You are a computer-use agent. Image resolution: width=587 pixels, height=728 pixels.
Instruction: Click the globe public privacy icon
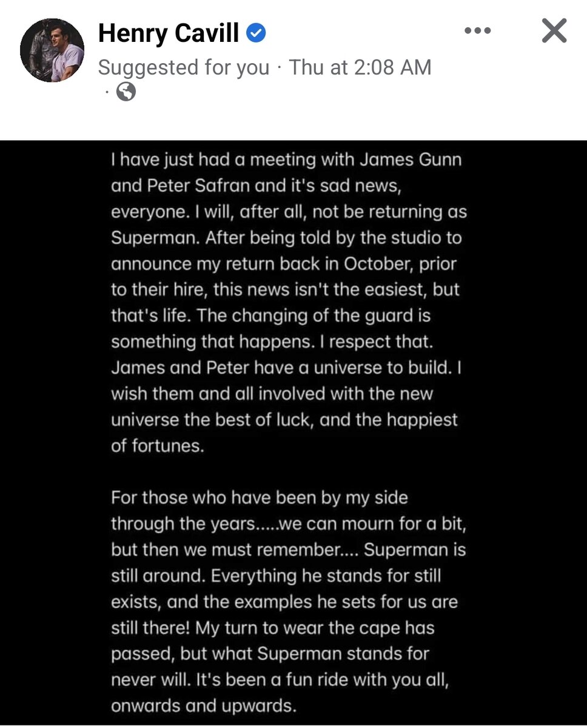click(x=126, y=92)
